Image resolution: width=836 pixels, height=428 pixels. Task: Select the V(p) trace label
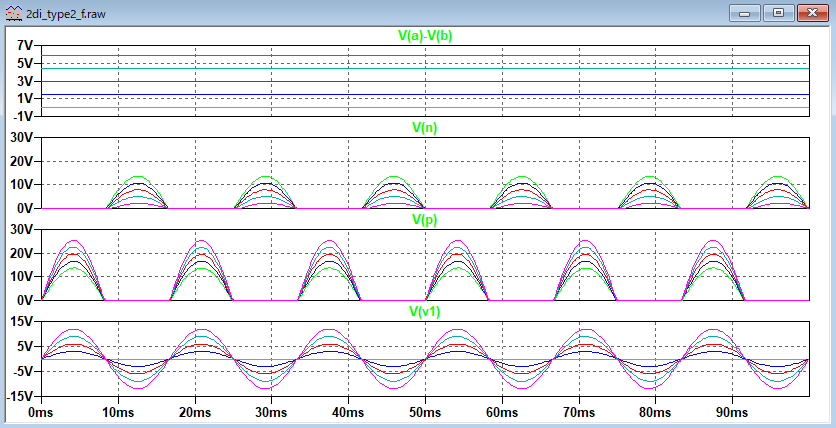click(423, 219)
